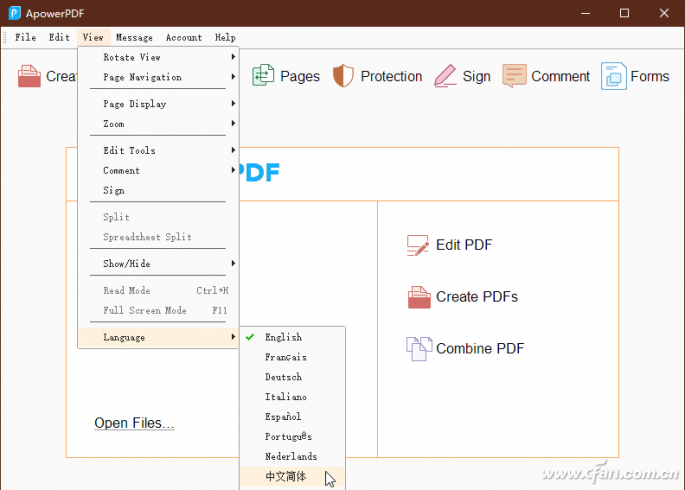
Task: Click the toolbar drag handle beside File
Action: point(5,38)
